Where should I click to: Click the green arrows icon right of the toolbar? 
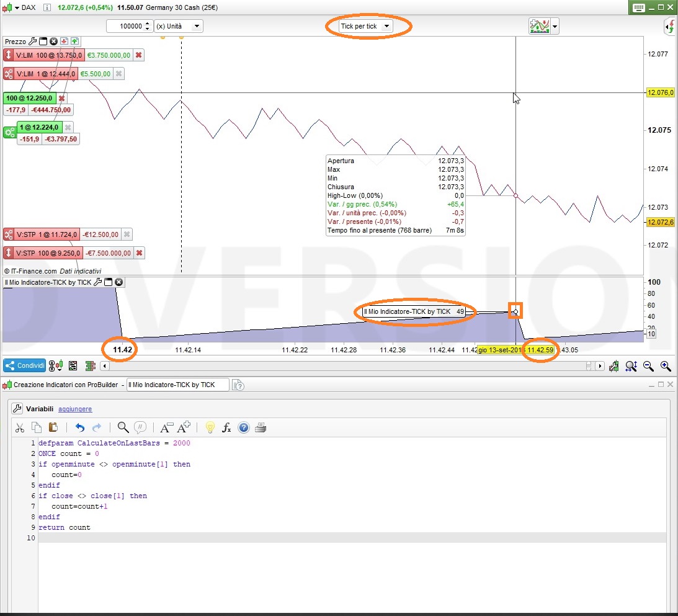pos(669,27)
